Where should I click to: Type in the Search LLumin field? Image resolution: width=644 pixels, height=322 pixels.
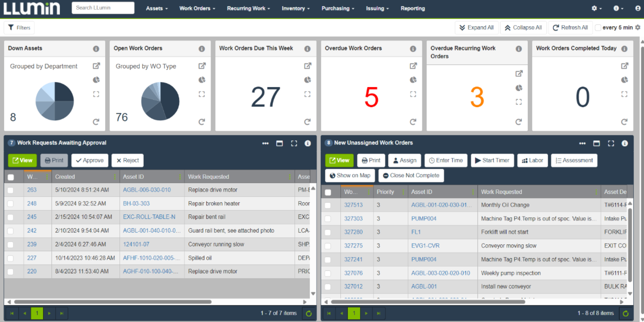103,8
